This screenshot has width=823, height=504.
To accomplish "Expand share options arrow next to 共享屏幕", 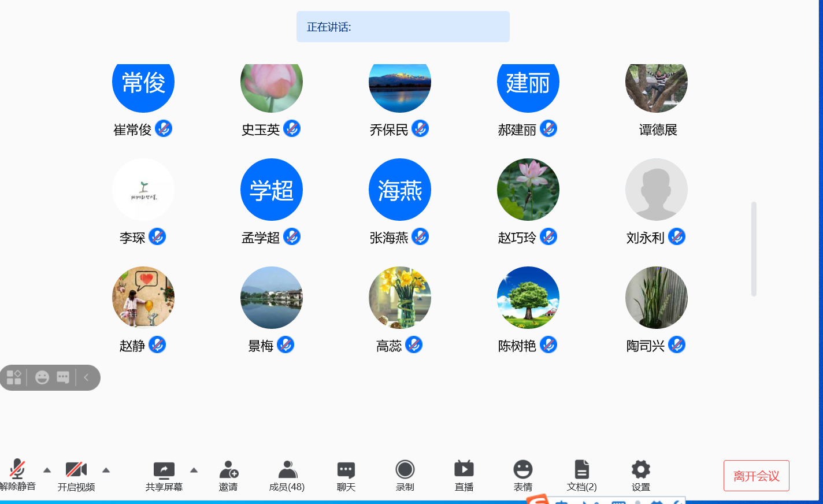I will coord(194,470).
